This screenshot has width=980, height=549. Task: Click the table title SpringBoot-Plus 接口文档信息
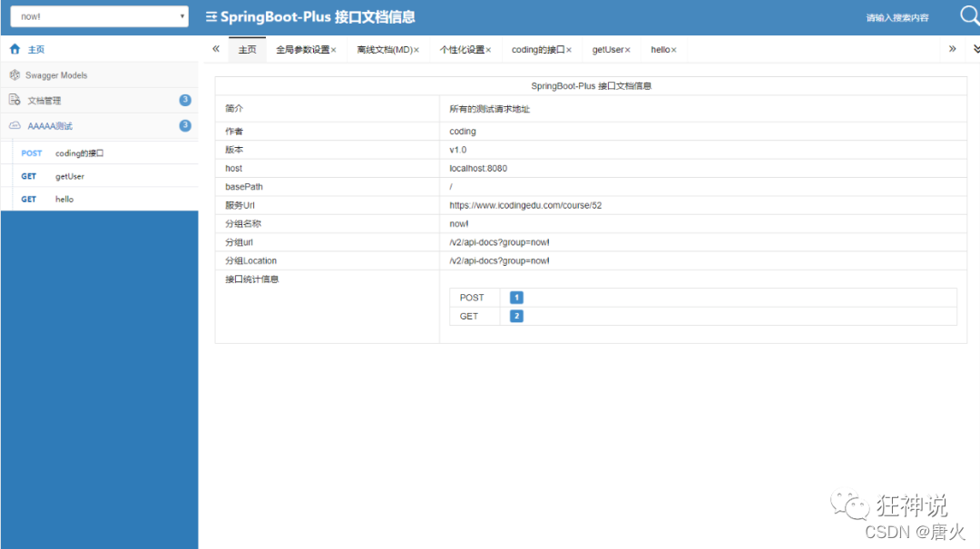click(592, 85)
